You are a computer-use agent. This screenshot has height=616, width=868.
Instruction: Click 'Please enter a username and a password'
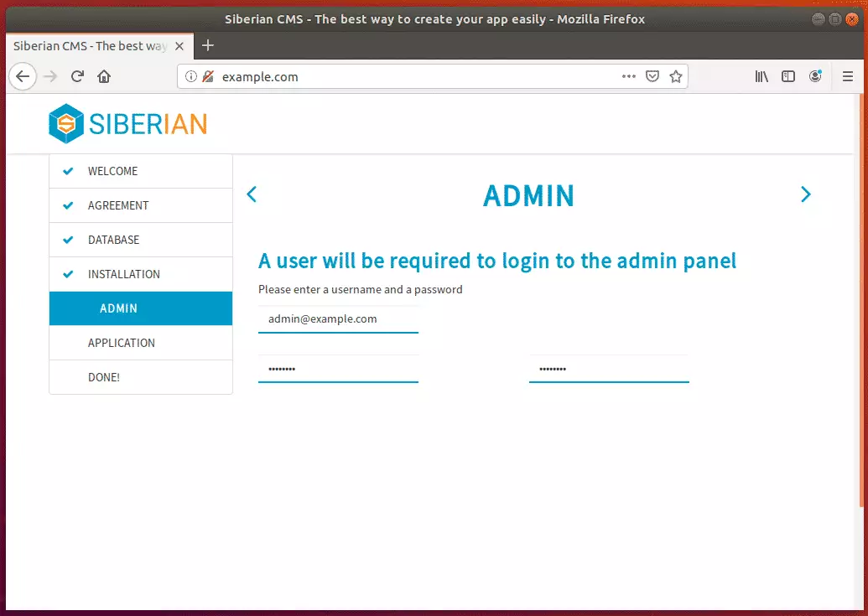tap(361, 290)
